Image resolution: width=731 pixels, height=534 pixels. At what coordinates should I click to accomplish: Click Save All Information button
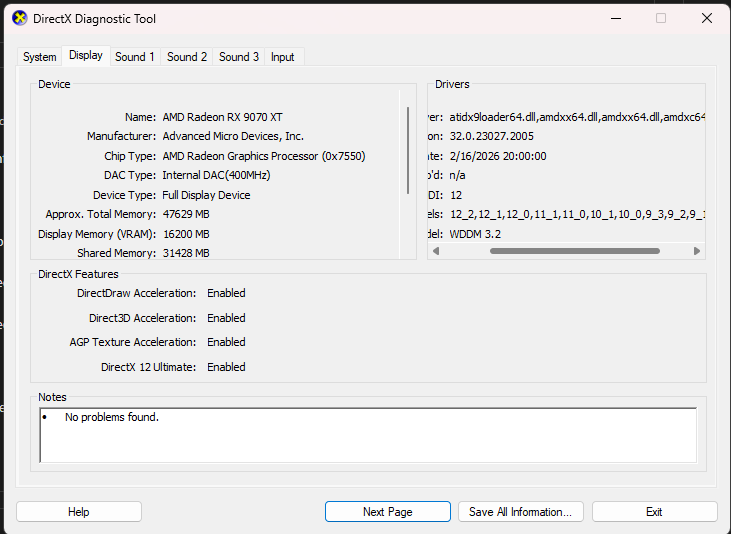(521, 512)
